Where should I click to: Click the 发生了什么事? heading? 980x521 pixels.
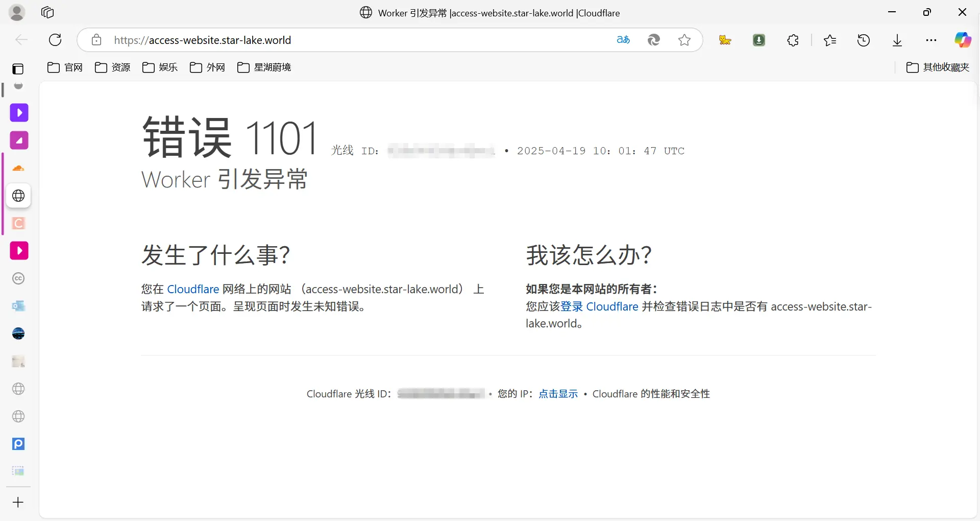click(216, 255)
